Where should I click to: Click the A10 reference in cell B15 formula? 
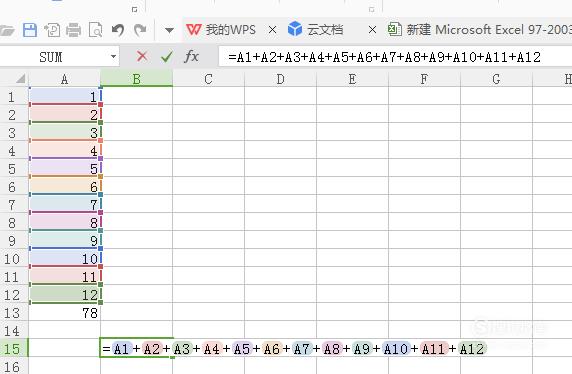point(396,349)
